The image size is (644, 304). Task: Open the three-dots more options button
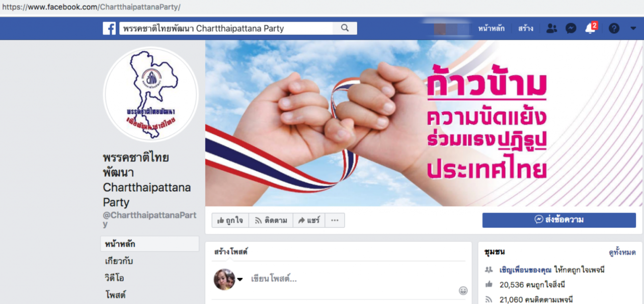point(335,220)
